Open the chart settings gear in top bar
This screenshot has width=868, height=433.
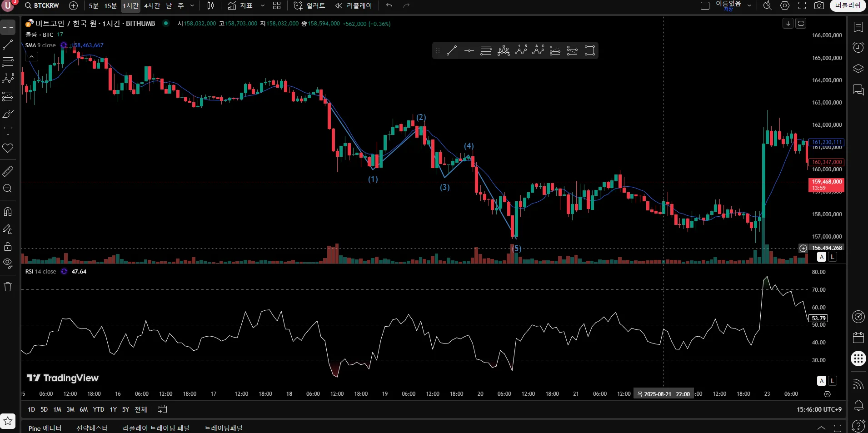tap(785, 6)
